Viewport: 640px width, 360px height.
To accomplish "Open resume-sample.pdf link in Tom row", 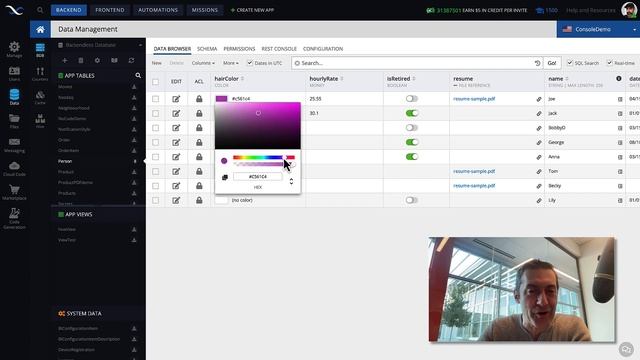I will click(474, 171).
